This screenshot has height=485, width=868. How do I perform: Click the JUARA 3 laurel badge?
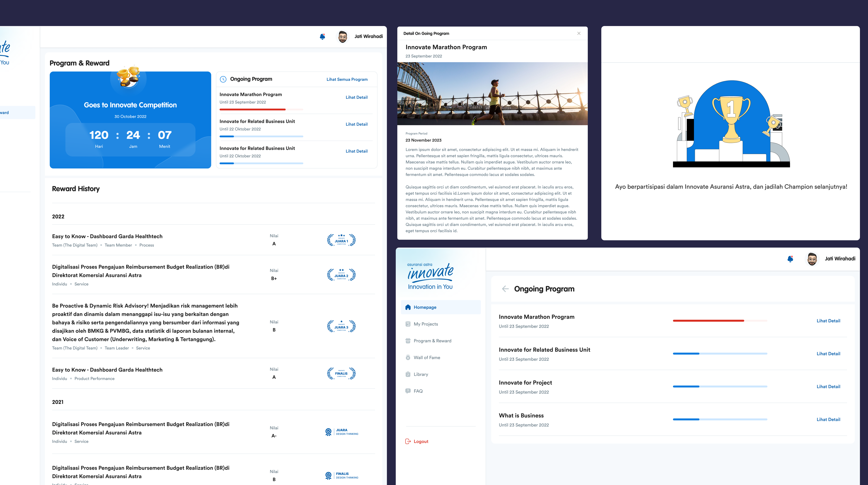(341, 326)
